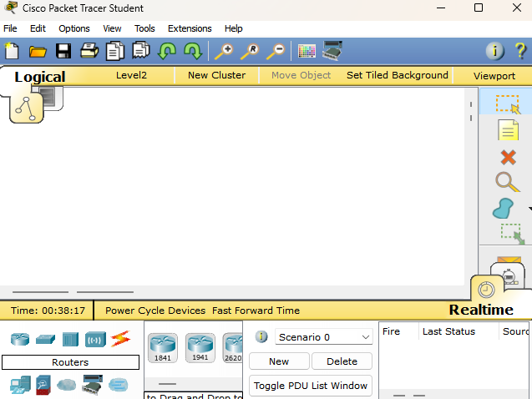Click the New Cluster button

click(217, 75)
